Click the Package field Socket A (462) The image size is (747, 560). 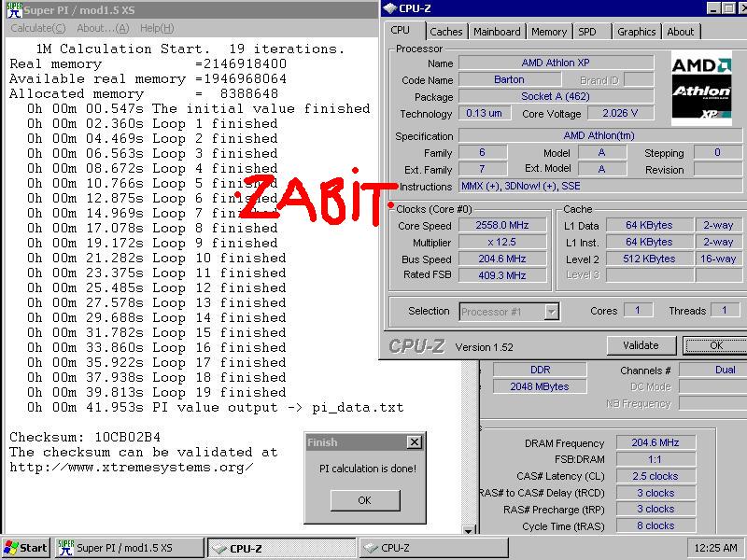(556, 97)
